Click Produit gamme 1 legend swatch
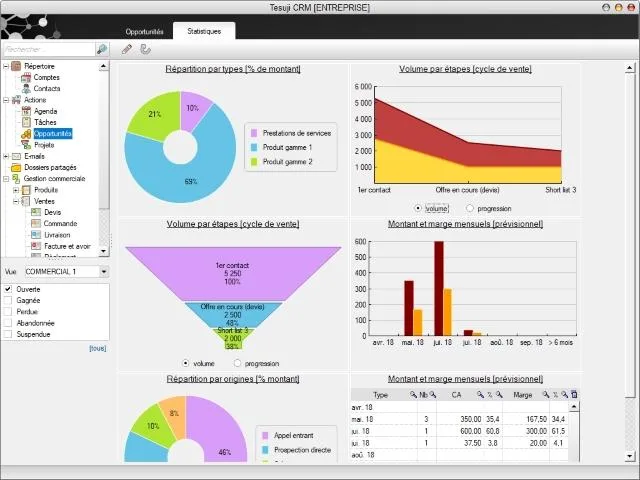Viewport: 640px width, 480px height. click(254, 147)
